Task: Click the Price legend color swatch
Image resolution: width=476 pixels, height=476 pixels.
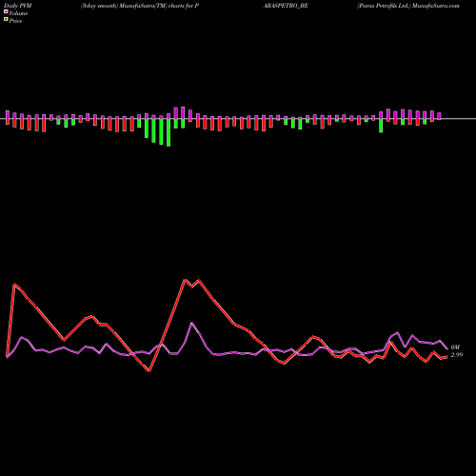Action: pyautogui.click(x=6, y=20)
